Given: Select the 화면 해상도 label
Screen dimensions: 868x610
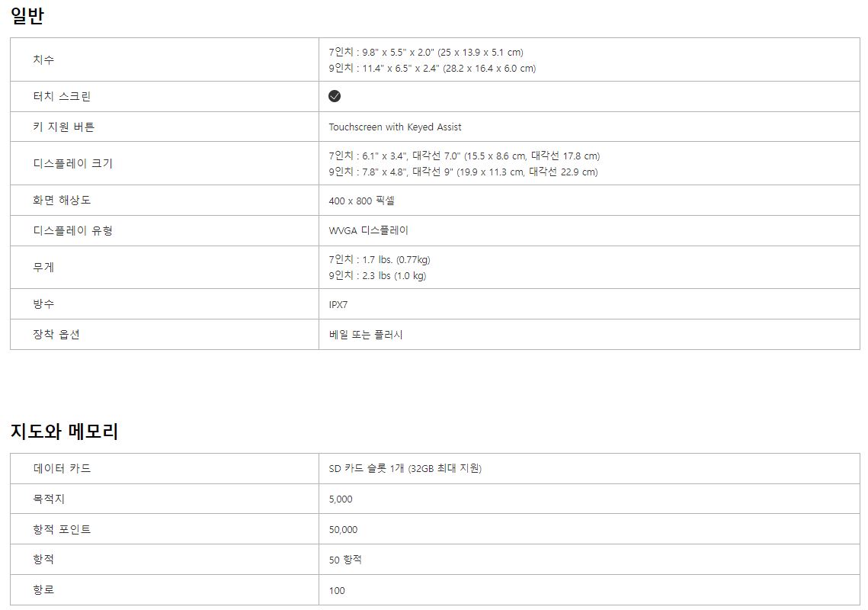Looking at the screenshot, I should tap(62, 200).
